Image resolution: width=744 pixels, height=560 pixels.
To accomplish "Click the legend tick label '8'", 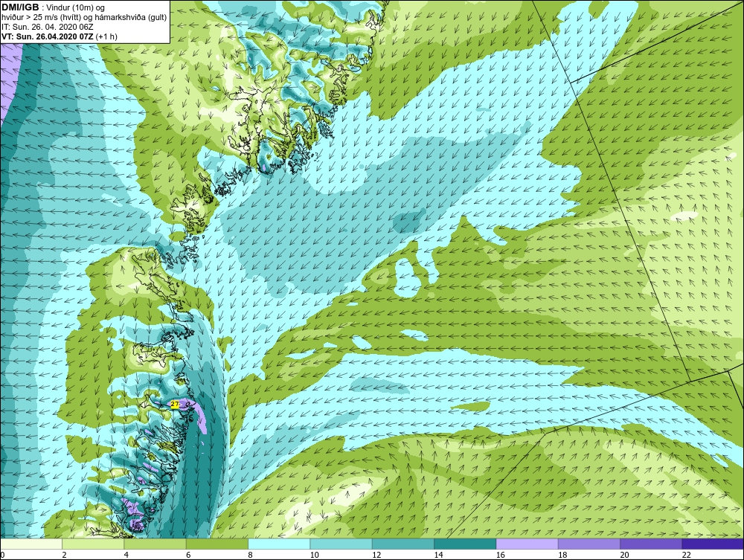I will (x=250, y=555).
